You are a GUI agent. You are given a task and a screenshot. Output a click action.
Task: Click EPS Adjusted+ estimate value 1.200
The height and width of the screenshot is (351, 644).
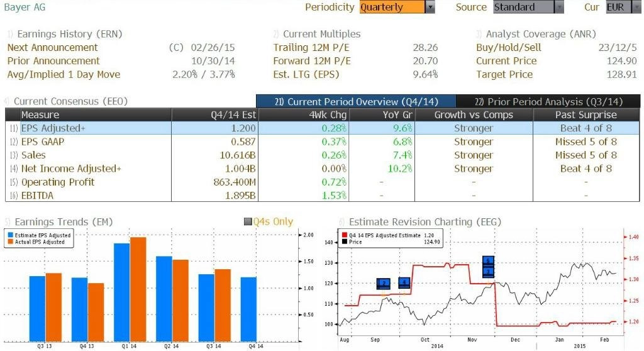tap(243, 128)
